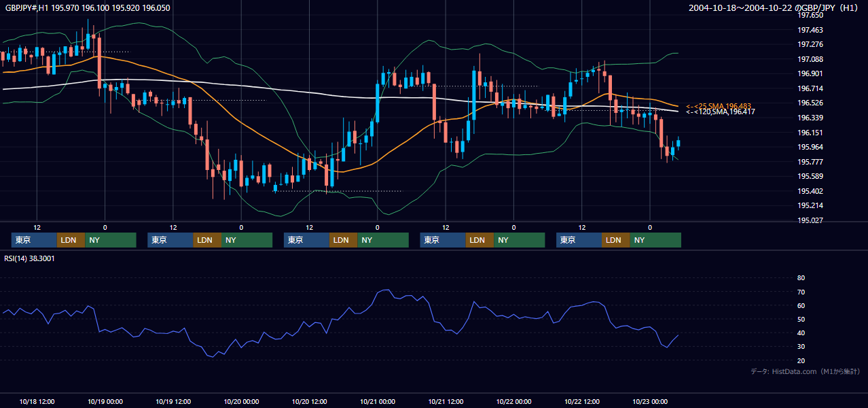Click RSI scale level 70

pyautogui.click(x=801, y=292)
